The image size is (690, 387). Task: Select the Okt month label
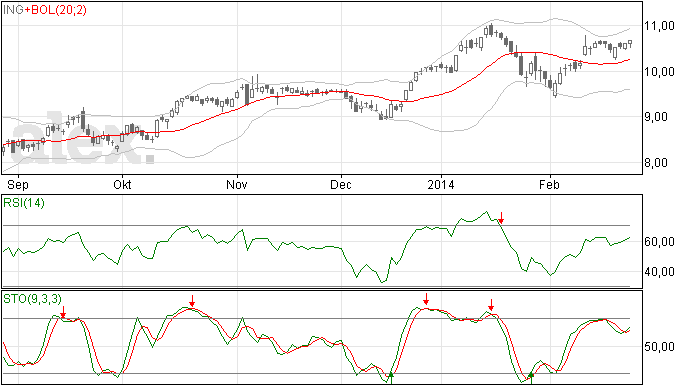pyautogui.click(x=122, y=184)
